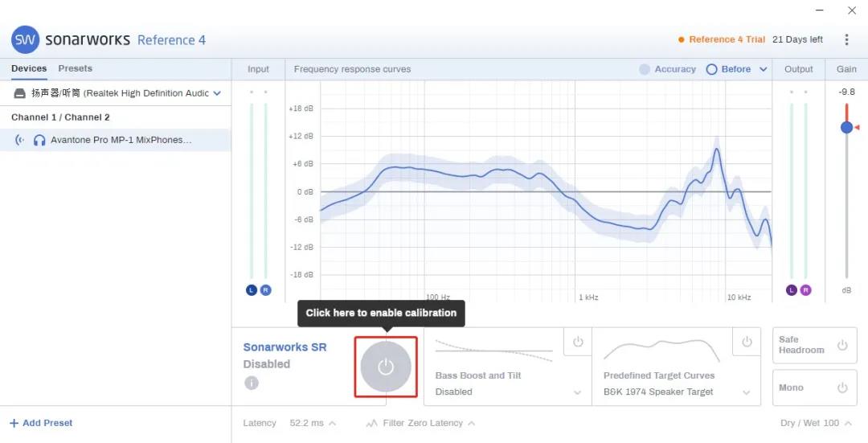
Task: Click the orange trial status dot
Action: tap(682, 39)
